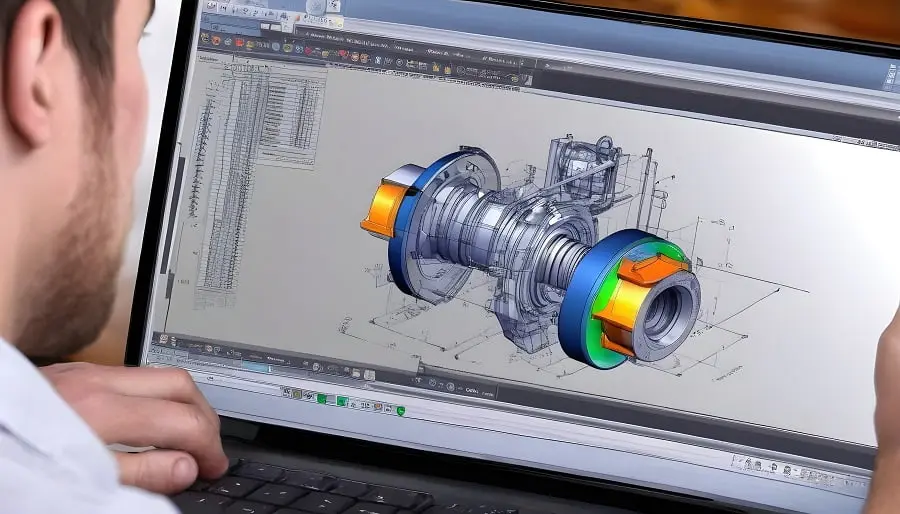Click the white square button in the bottom dark bar
The image size is (900, 514).
point(369,376)
